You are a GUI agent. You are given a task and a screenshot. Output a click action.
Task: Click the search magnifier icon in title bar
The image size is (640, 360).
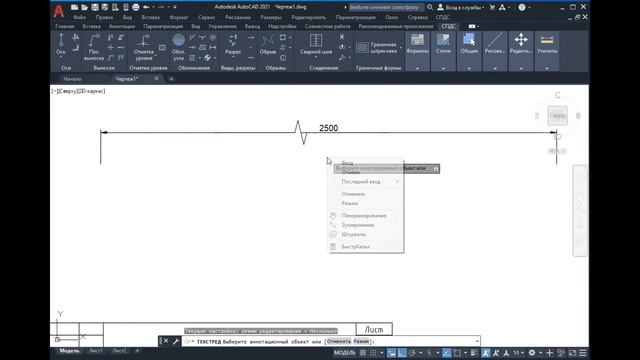point(430,7)
